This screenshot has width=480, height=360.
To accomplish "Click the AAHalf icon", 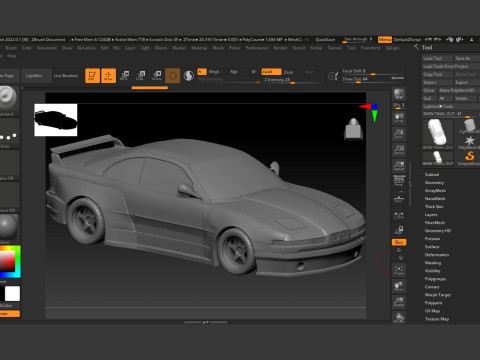I will click(399, 166).
